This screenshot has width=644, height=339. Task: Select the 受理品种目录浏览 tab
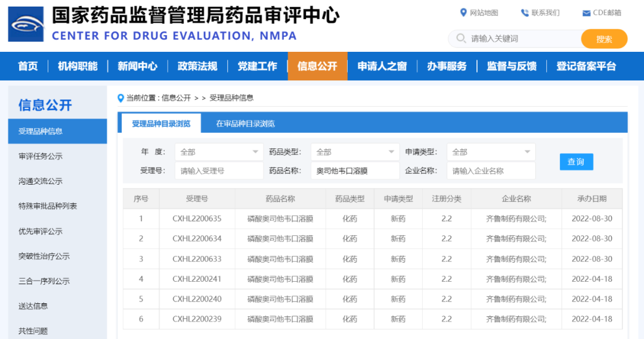(x=161, y=123)
